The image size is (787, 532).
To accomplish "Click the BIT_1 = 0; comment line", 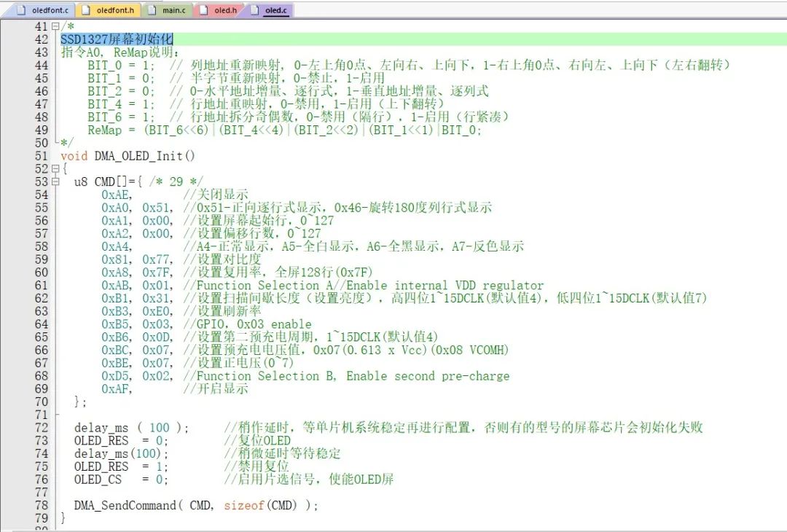I will tap(236, 78).
